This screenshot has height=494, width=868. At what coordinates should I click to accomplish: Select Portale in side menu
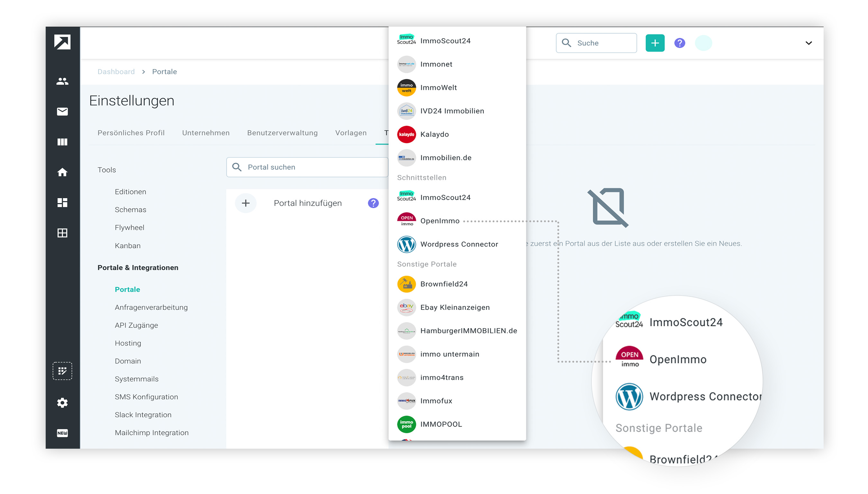[x=127, y=289]
